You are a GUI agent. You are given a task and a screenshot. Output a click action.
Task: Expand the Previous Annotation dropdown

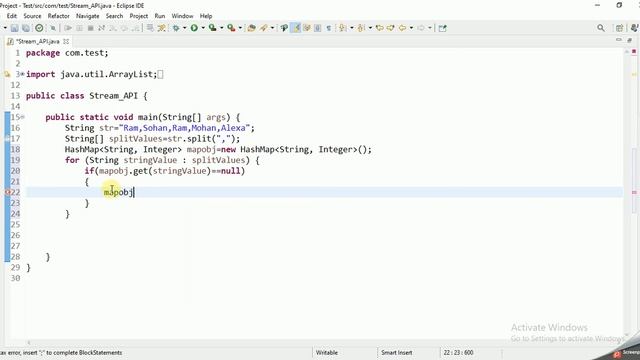tap(370, 28)
